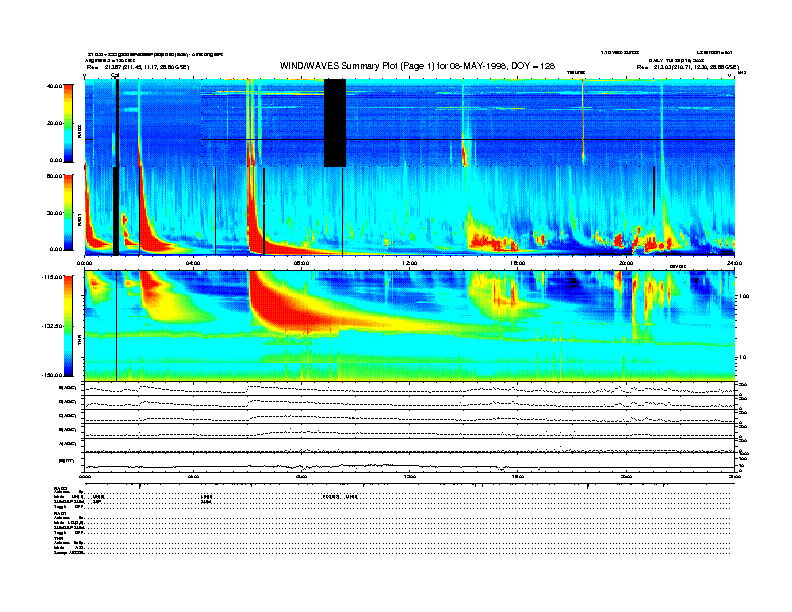Click the -115.00 label on the TNR scale
The height and width of the screenshot is (612, 792).
point(52,277)
